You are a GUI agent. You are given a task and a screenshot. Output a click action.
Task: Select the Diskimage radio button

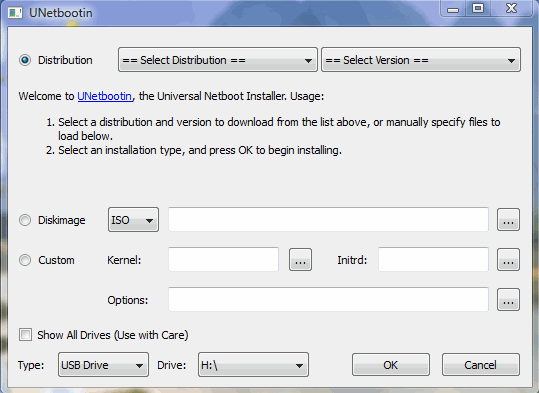pos(25,220)
